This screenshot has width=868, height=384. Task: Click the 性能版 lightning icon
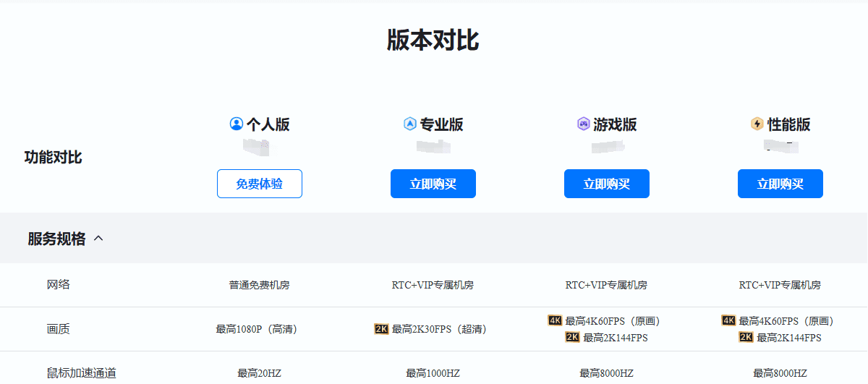pyautogui.click(x=757, y=124)
